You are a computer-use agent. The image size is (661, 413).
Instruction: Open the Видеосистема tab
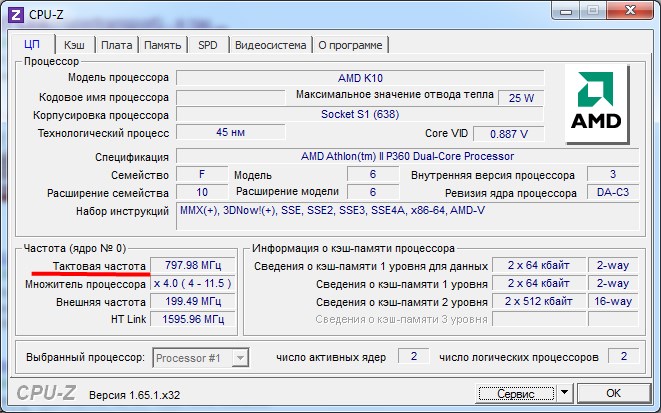pos(271,45)
